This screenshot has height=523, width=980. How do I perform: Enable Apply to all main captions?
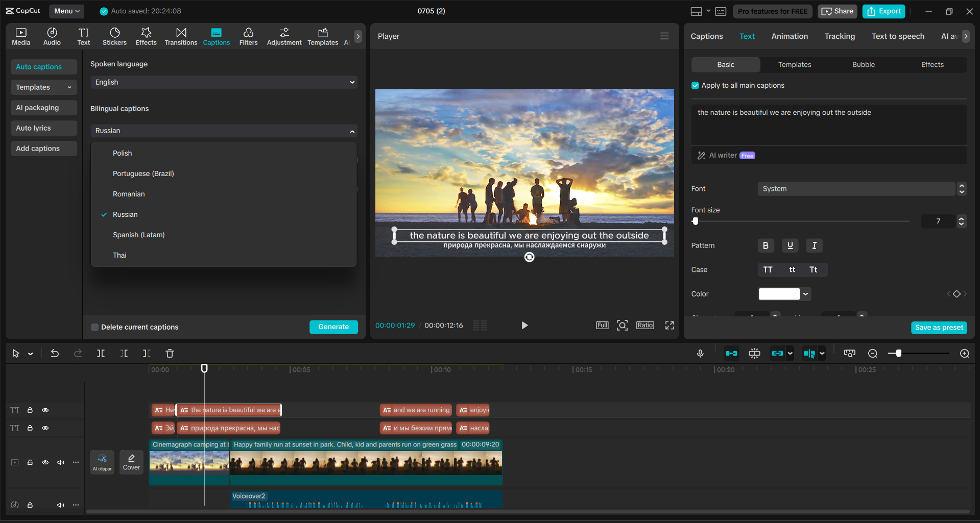pyautogui.click(x=695, y=85)
